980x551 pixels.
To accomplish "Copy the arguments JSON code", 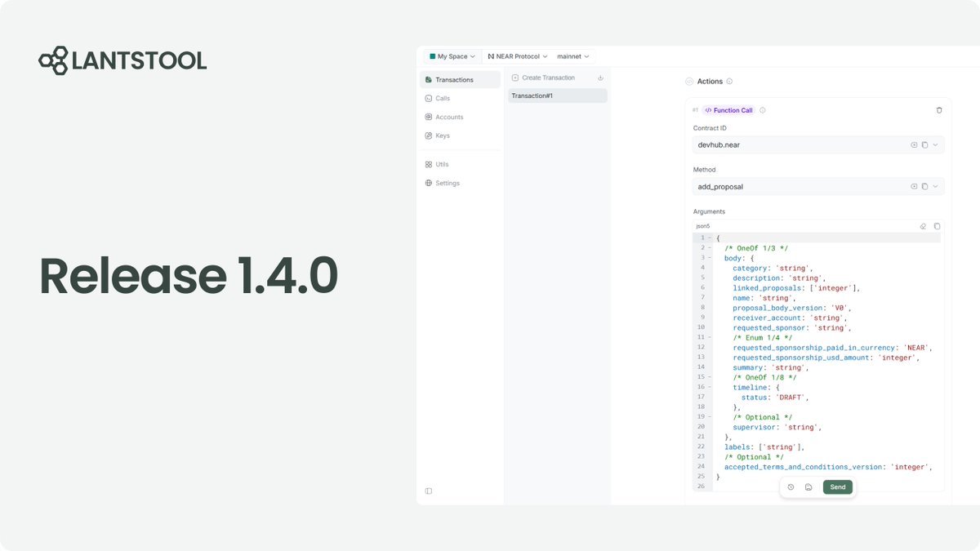I will click(x=936, y=226).
